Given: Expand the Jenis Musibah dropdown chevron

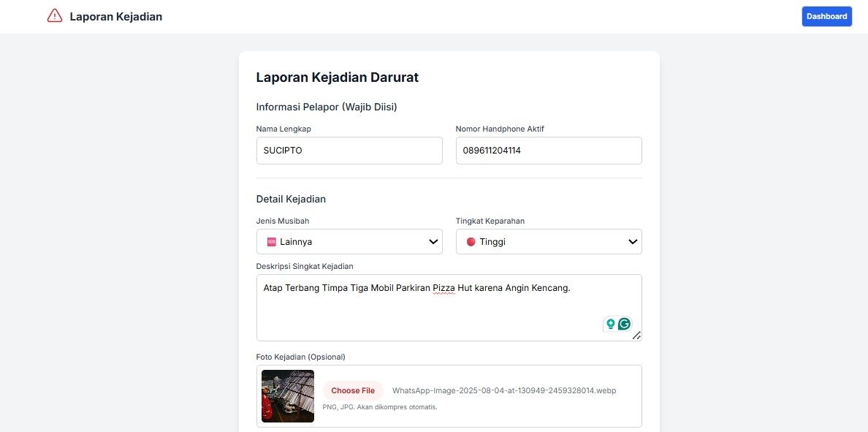Looking at the screenshot, I should point(433,241).
